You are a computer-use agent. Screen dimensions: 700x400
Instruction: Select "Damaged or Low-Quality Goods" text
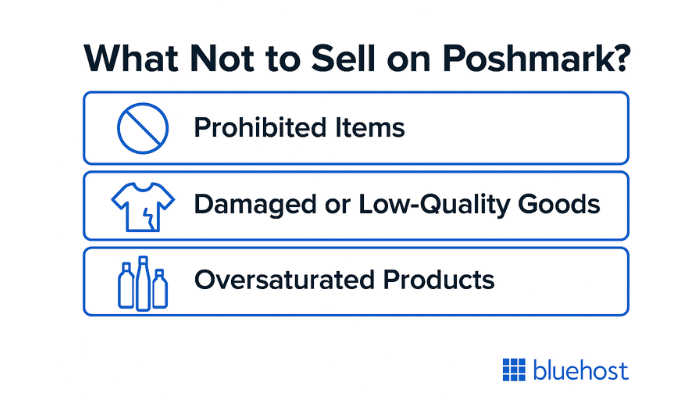pyautogui.click(x=397, y=205)
